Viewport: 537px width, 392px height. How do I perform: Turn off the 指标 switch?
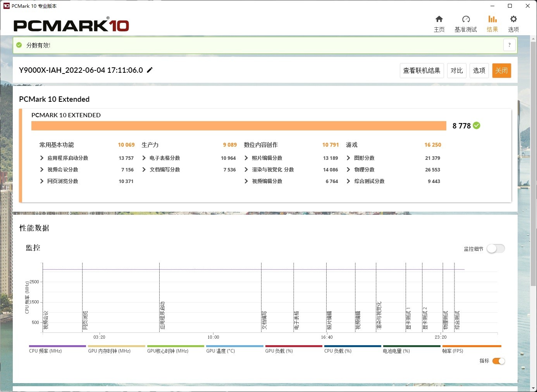click(499, 361)
